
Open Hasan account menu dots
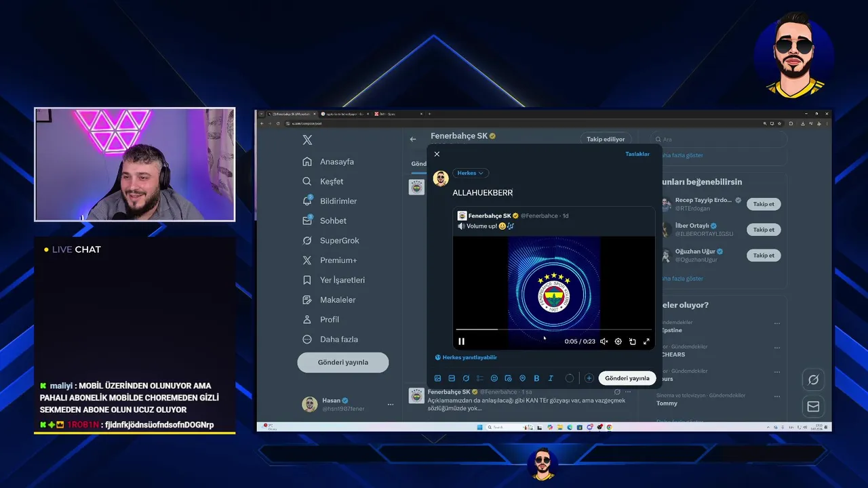point(390,405)
